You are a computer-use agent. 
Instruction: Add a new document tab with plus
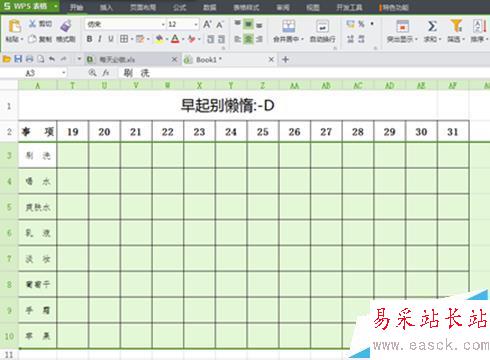pyautogui.click(x=285, y=59)
